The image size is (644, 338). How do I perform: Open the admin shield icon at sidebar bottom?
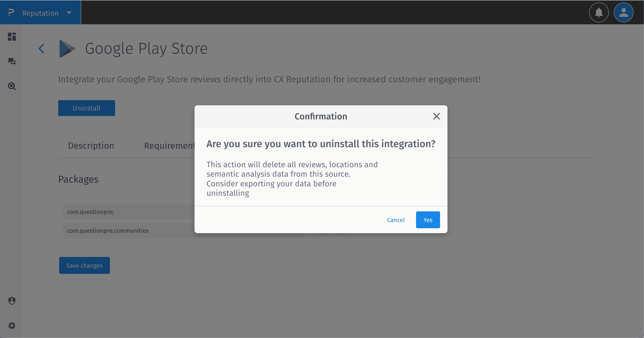(11, 301)
